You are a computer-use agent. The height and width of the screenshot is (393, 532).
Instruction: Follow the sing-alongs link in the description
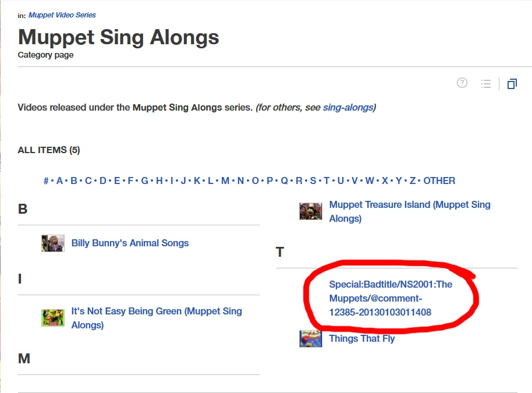(x=348, y=107)
